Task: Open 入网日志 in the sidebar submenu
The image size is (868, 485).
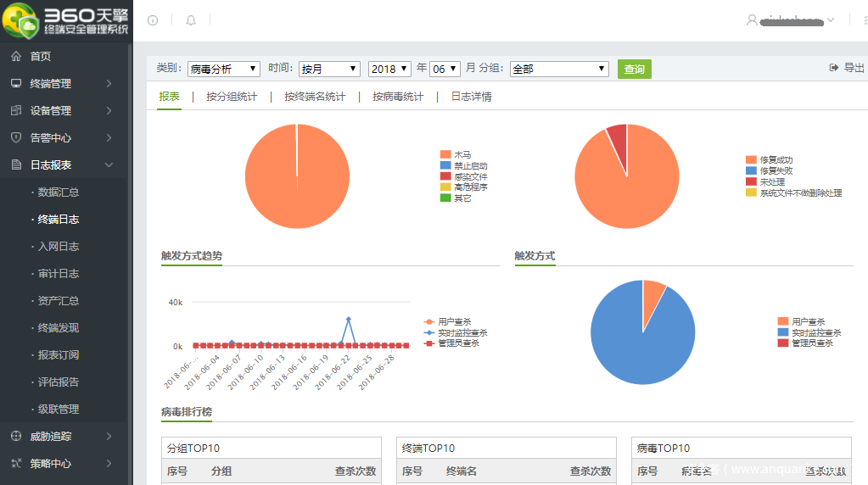Action: point(59,246)
